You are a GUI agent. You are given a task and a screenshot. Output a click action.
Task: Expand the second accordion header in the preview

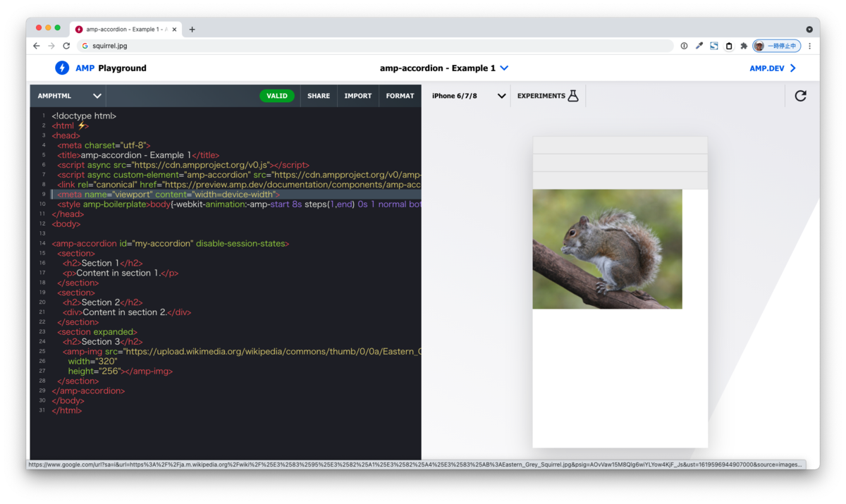pyautogui.click(x=620, y=163)
